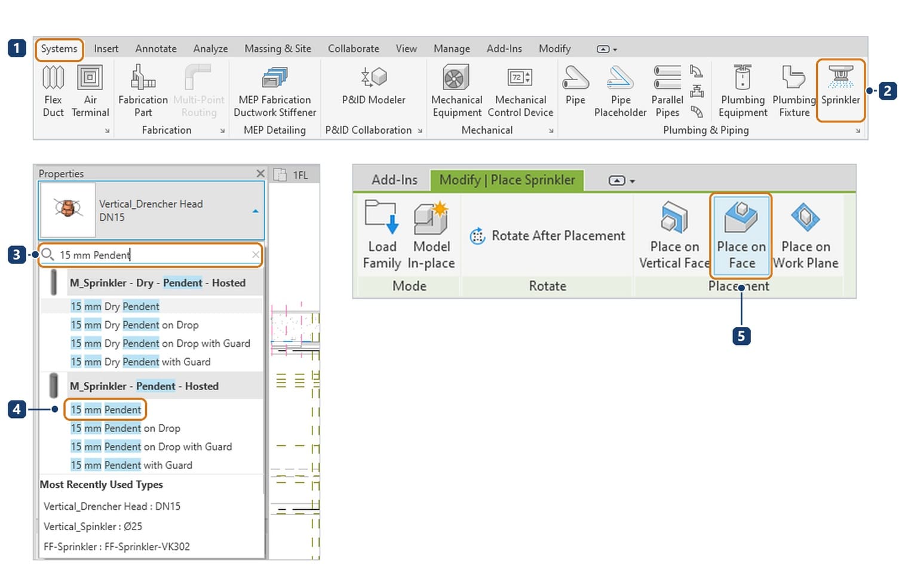Open the HVAC panel dialog launcher

coord(107,131)
